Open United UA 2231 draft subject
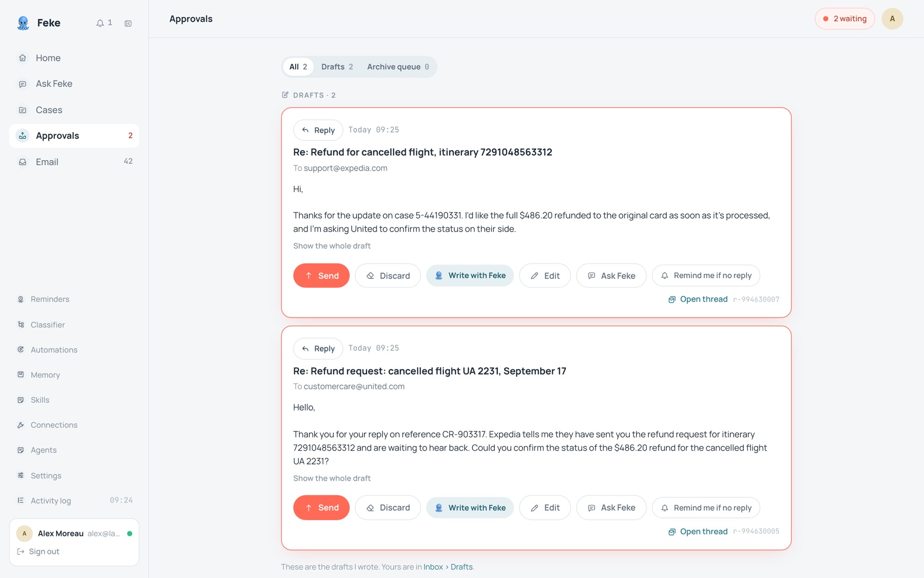Image resolution: width=924 pixels, height=578 pixels. pos(429,371)
